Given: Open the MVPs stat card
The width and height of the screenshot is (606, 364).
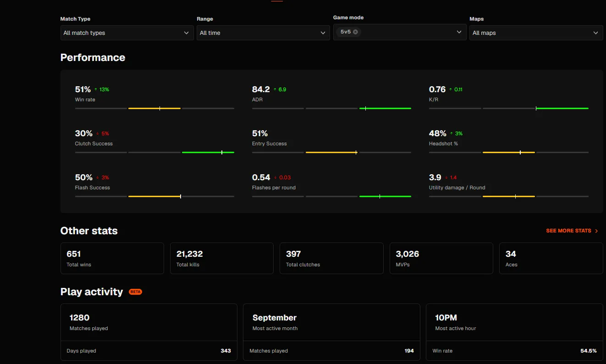Looking at the screenshot, I should tap(441, 259).
